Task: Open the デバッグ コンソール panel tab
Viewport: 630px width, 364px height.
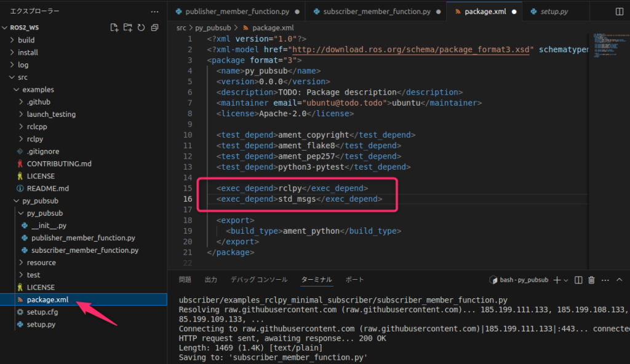Action: pyautogui.click(x=258, y=280)
